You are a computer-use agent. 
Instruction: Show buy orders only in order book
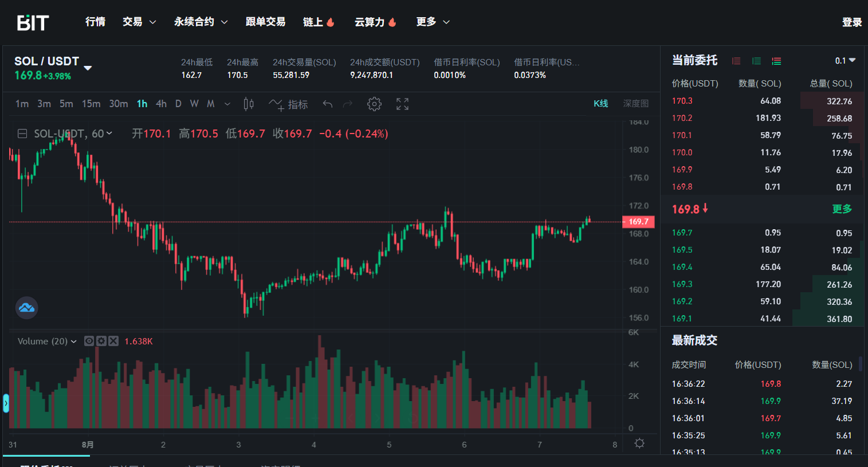[x=756, y=61]
